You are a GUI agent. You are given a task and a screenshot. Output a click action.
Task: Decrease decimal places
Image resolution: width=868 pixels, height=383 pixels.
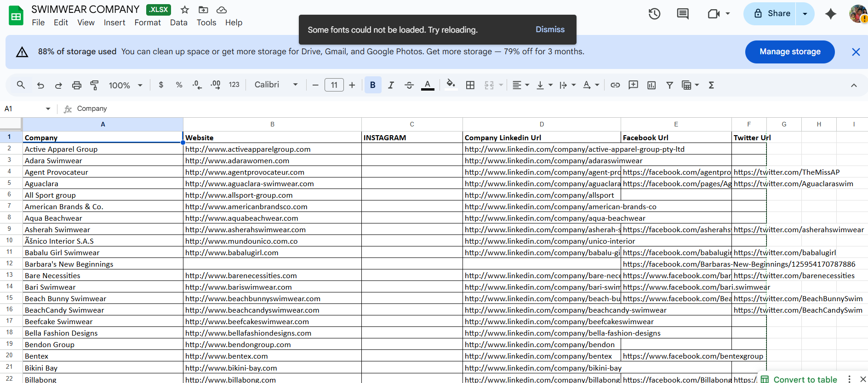tap(197, 85)
